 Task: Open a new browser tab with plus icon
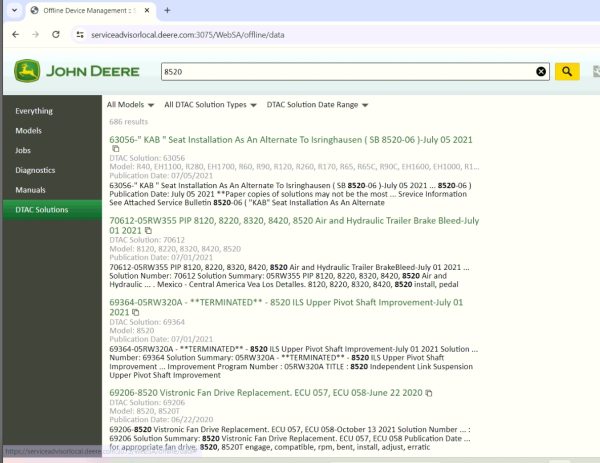pos(167,10)
